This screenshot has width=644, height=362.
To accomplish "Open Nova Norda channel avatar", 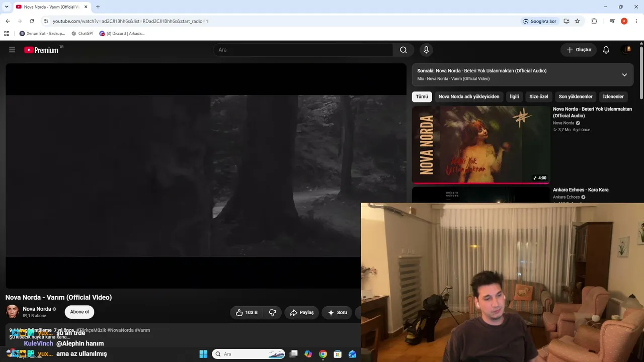I will [13, 312].
